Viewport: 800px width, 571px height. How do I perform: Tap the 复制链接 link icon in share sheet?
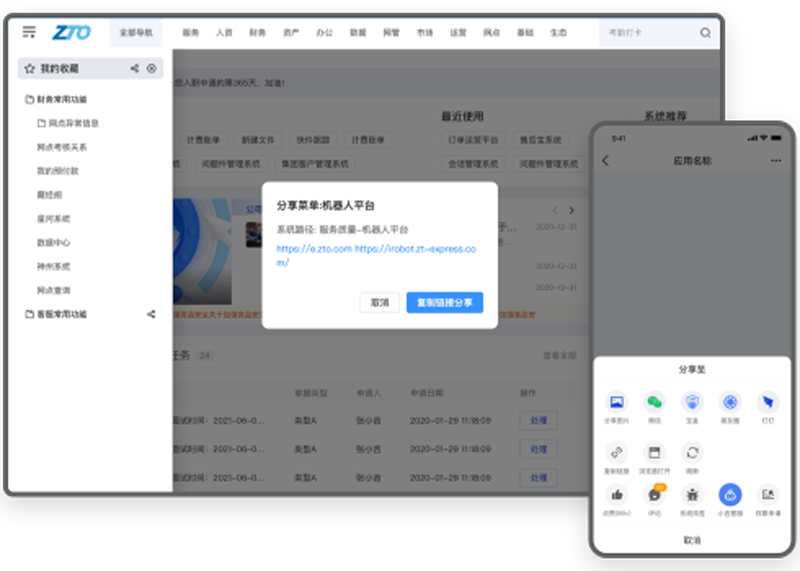617,453
